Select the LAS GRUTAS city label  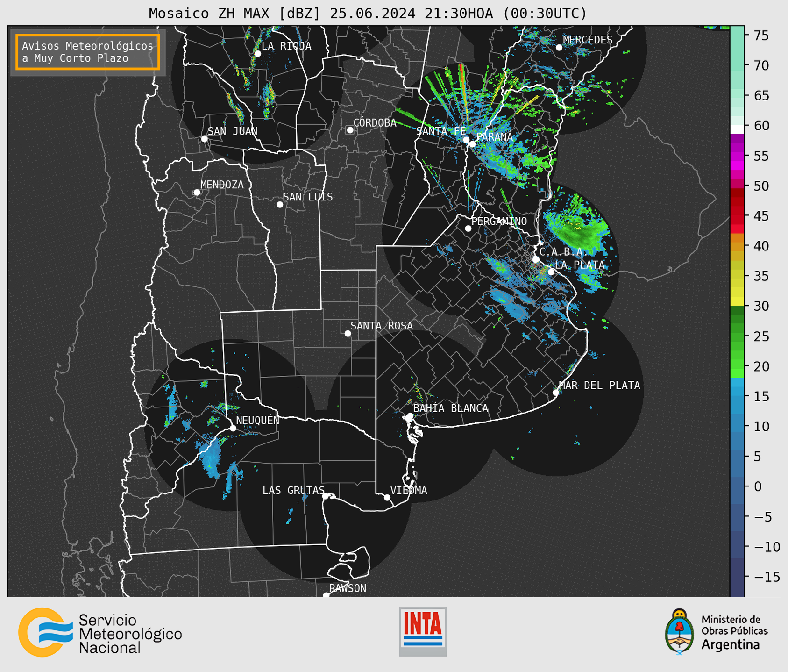293,490
